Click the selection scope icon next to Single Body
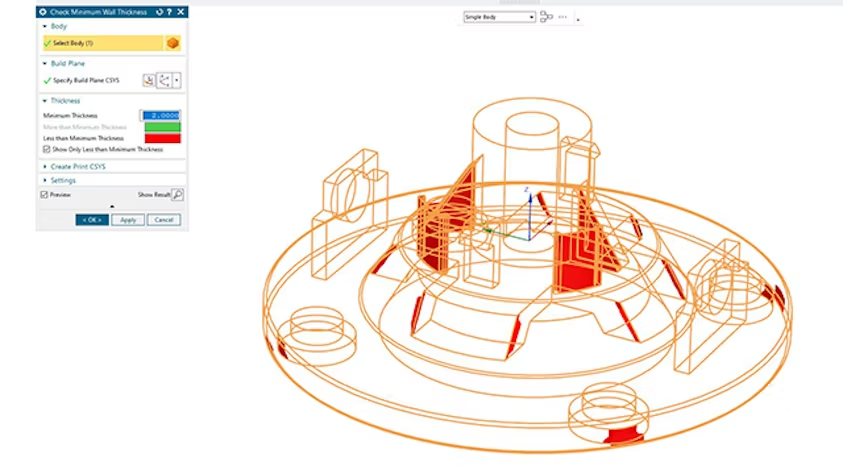843x474 pixels. (x=547, y=17)
